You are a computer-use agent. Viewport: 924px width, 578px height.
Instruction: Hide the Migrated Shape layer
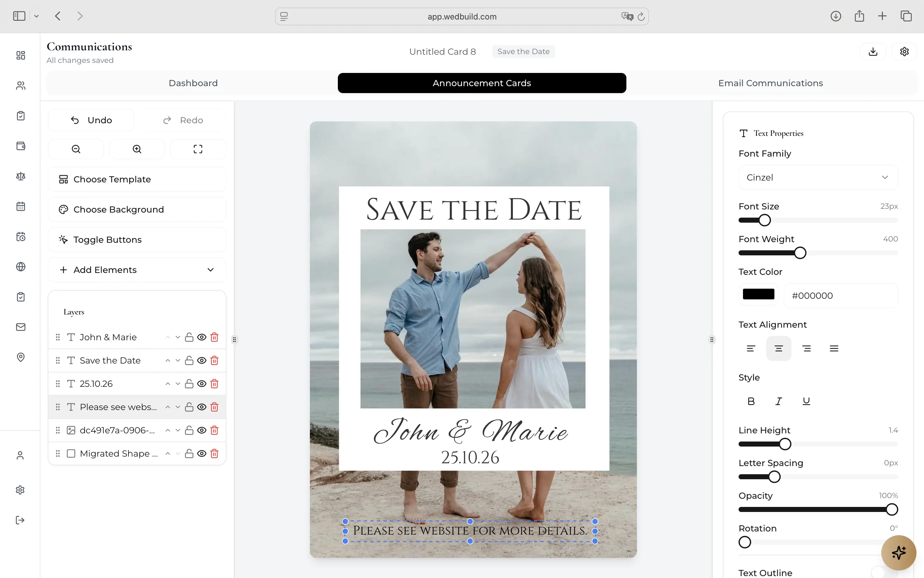coord(202,454)
